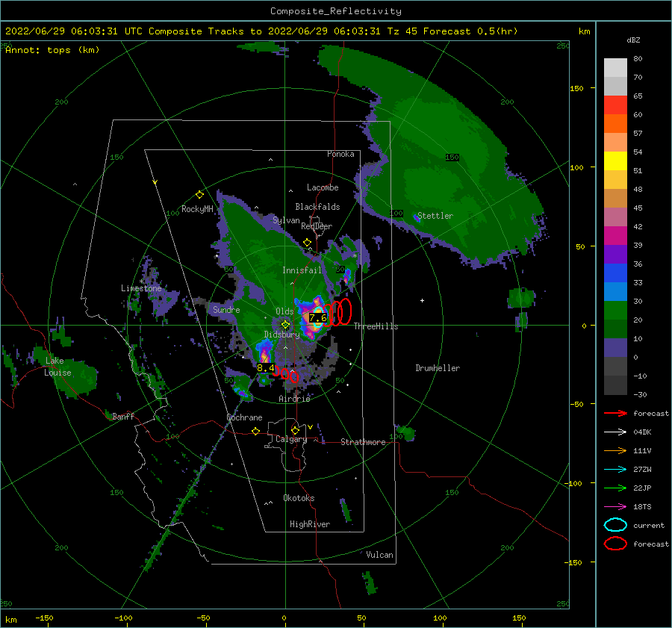Select the white 04DK arrow legend icon
Screen dimensions: 672x628
pyautogui.click(x=615, y=432)
